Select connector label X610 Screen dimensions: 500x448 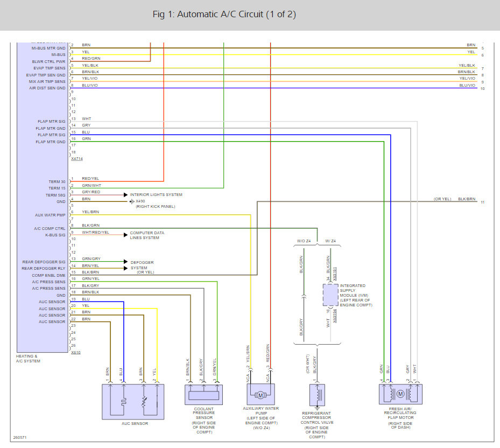pos(76,353)
